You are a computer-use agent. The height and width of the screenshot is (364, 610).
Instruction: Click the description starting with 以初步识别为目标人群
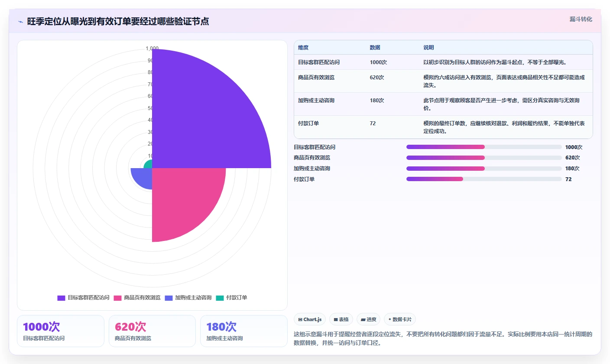[x=495, y=62]
